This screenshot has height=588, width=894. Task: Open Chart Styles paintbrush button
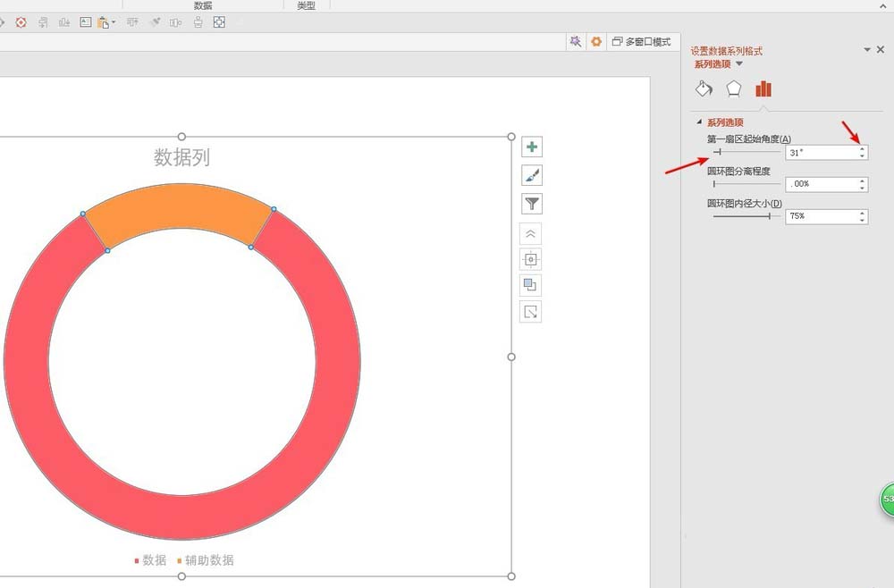pyautogui.click(x=531, y=175)
